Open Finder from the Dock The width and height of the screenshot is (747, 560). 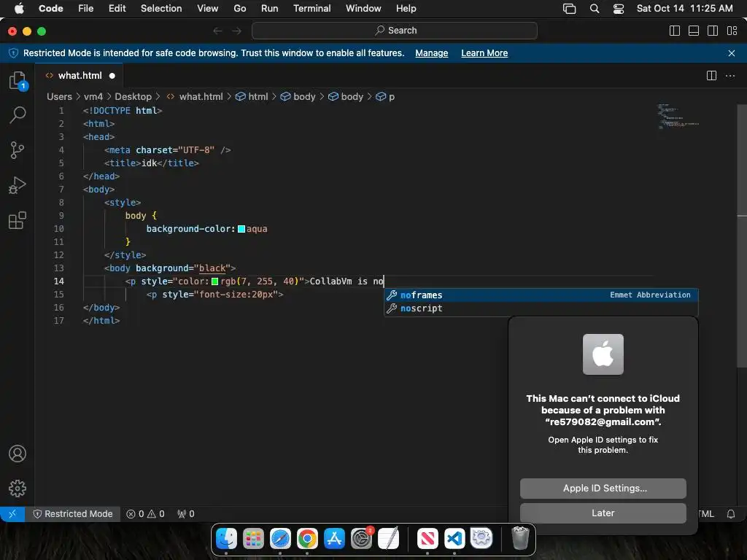(226, 539)
